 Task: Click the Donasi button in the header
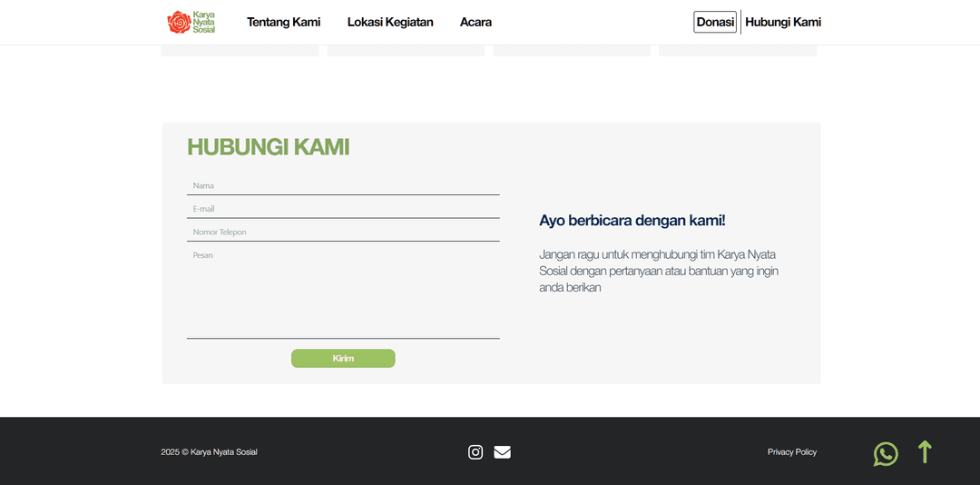[715, 22]
